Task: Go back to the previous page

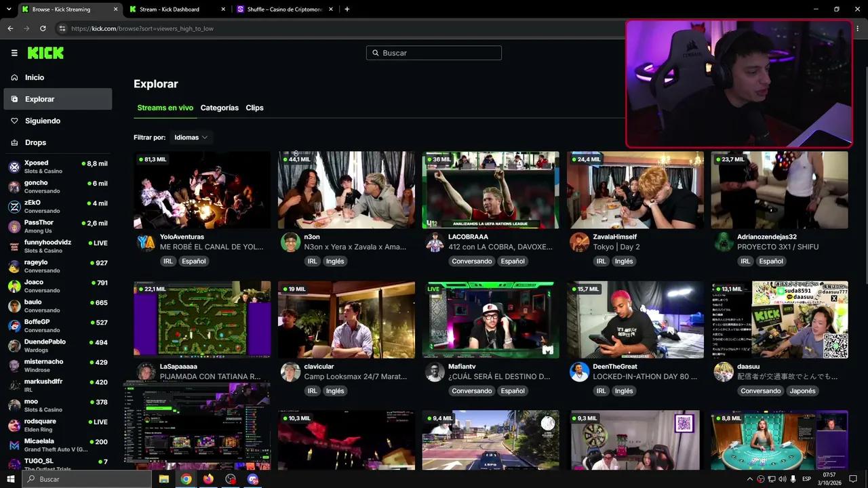Action: (10, 28)
